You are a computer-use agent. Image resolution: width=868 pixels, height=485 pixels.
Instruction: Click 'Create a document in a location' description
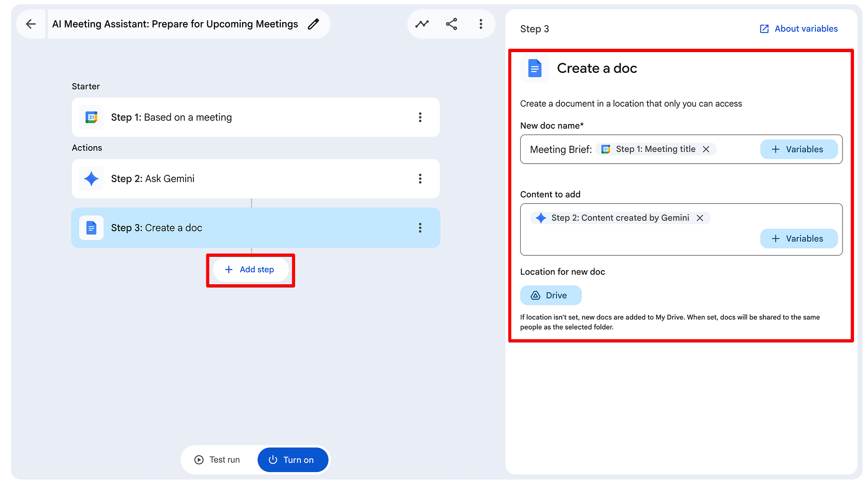[x=631, y=104]
